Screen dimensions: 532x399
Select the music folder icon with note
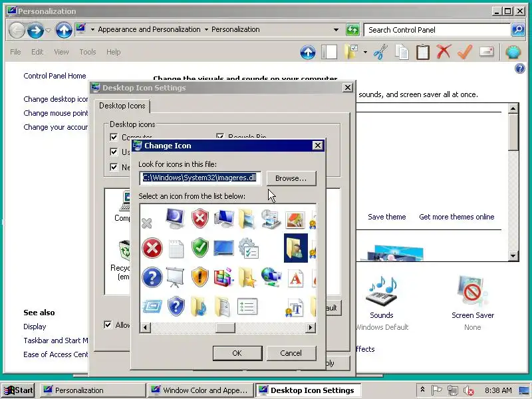pos(199,307)
